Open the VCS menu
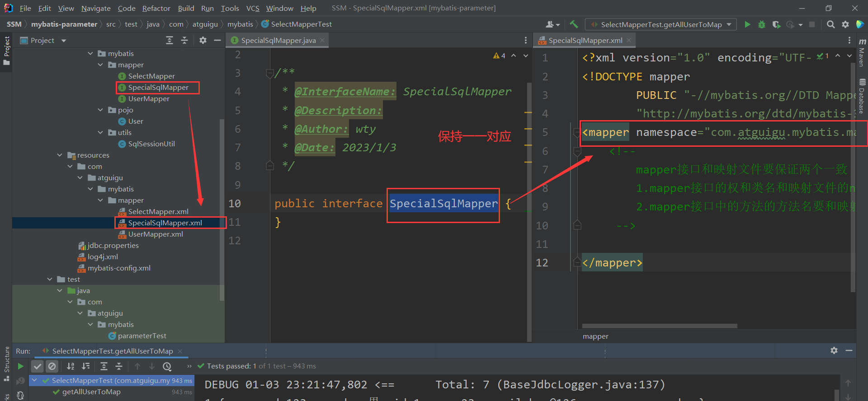 tap(253, 8)
